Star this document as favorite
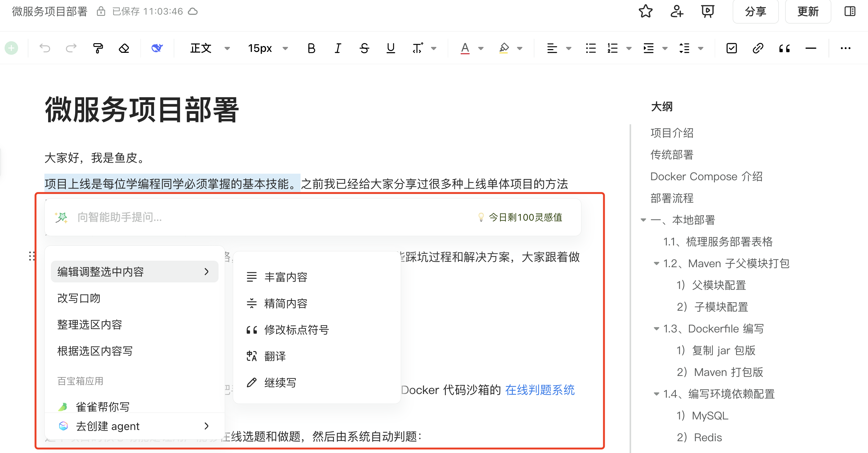 [x=645, y=11]
